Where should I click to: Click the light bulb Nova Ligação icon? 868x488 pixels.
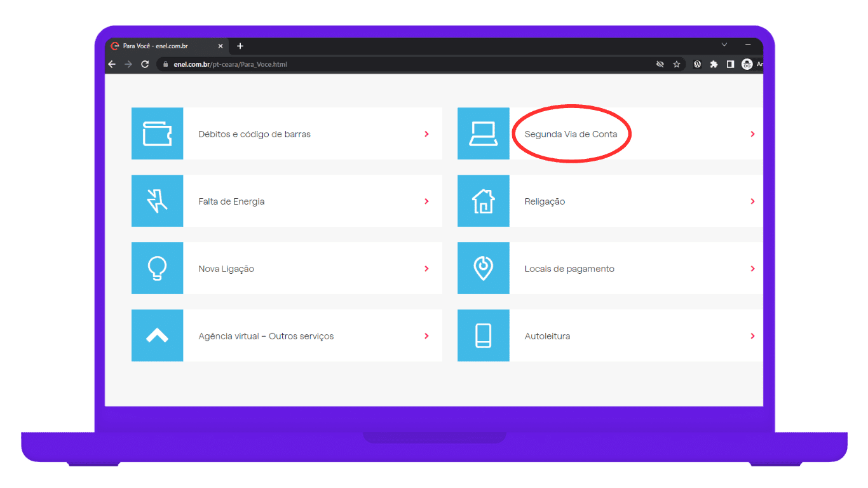coord(157,269)
